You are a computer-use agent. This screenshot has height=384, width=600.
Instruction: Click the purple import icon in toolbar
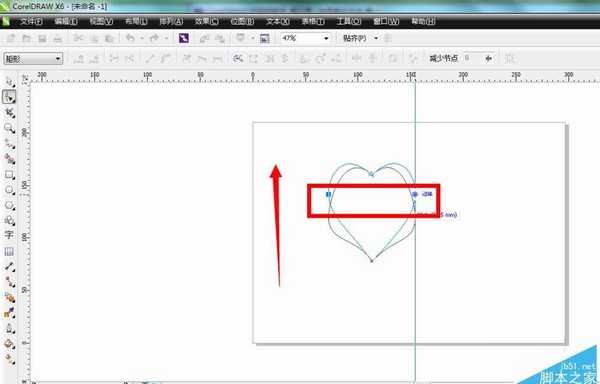184,38
